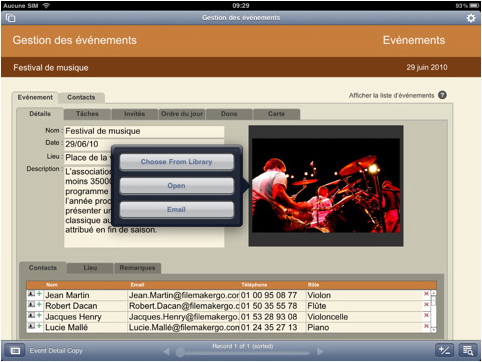The width and height of the screenshot is (482, 362).
Task: Choose From Library in the popover
Action: click(x=177, y=162)
